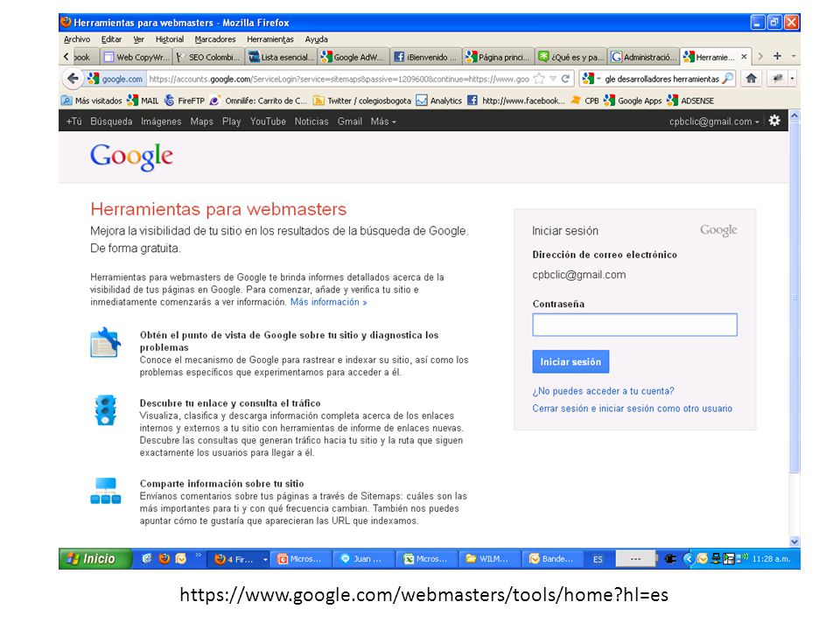Open the Herramientas menu
This screenshot has width=840, height=630.
tap(270, 39)
